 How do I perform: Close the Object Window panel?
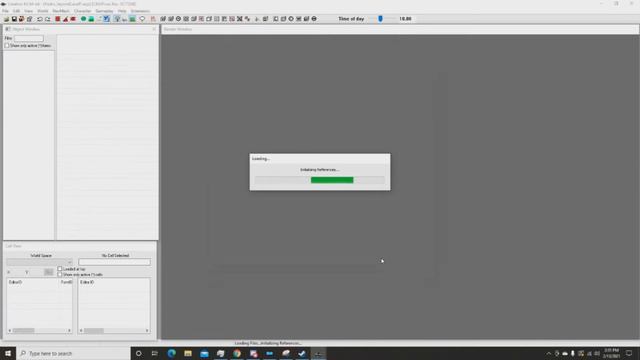tap(154, 29)
